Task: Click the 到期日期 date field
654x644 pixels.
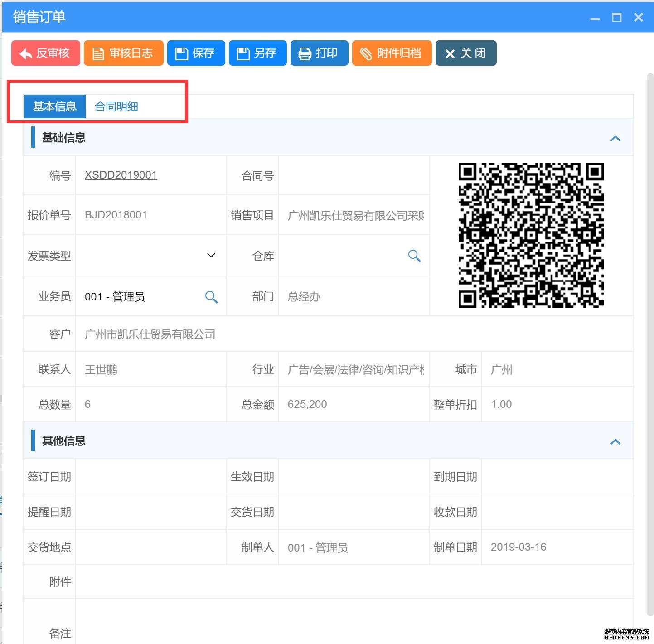Action: (557, 477)
